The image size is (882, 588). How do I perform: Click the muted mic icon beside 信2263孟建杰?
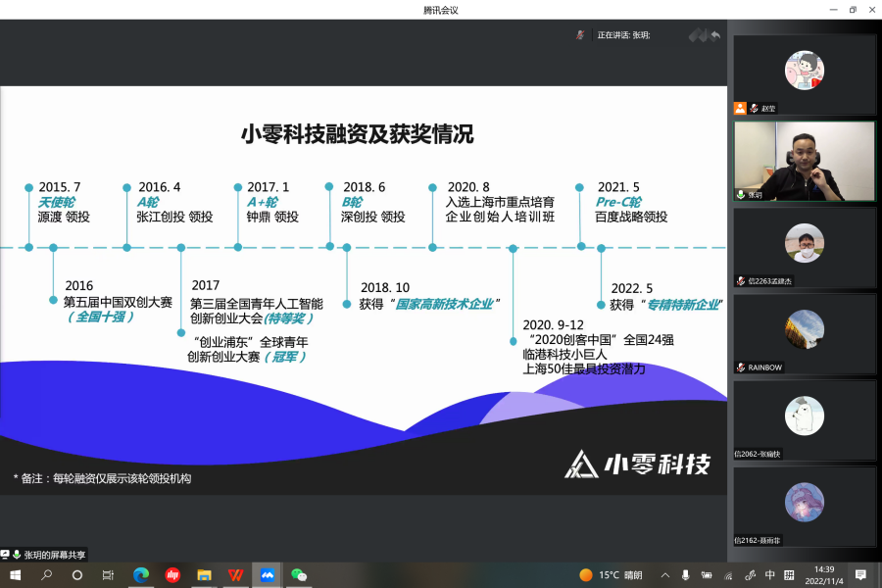[741, 281]
